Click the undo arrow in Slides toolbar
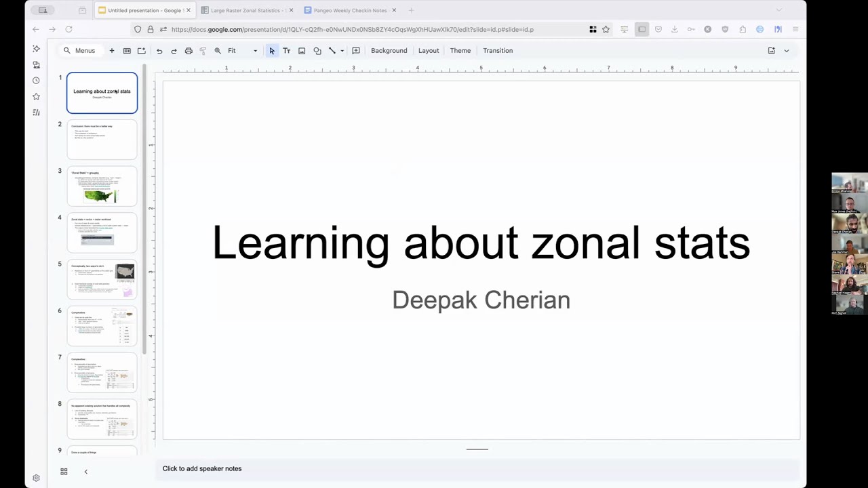 159,51
